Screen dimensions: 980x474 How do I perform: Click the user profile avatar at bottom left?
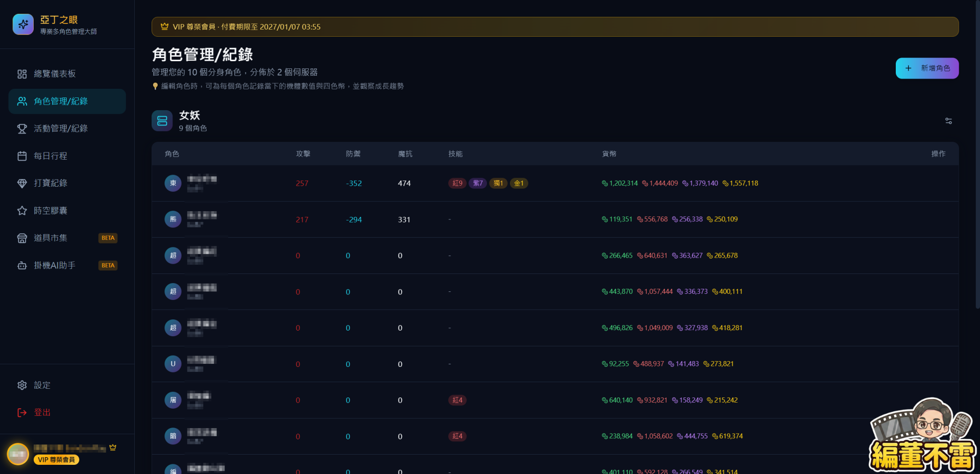pos(18,454)
